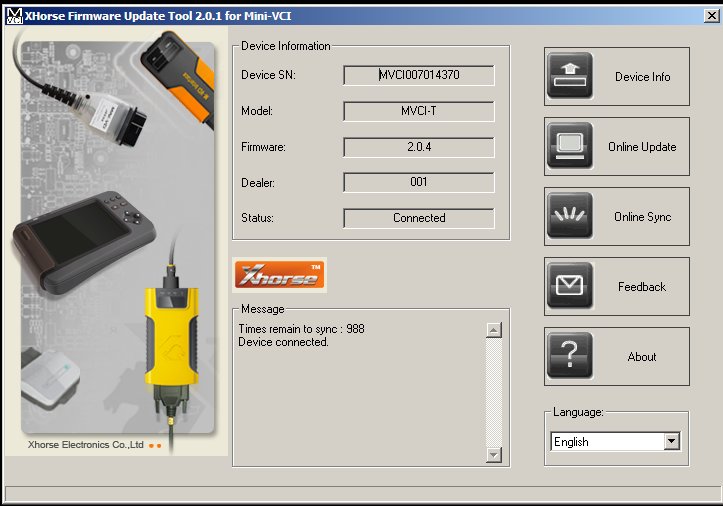
Task: Click the Status field Connected
Action: click(x=419, y=218)
